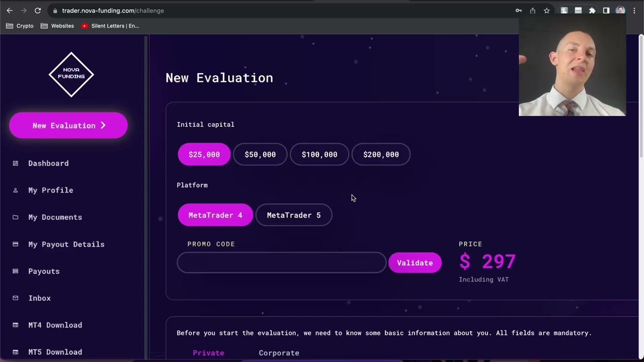Click the My Documents folder icon

[x=16, y=217]
